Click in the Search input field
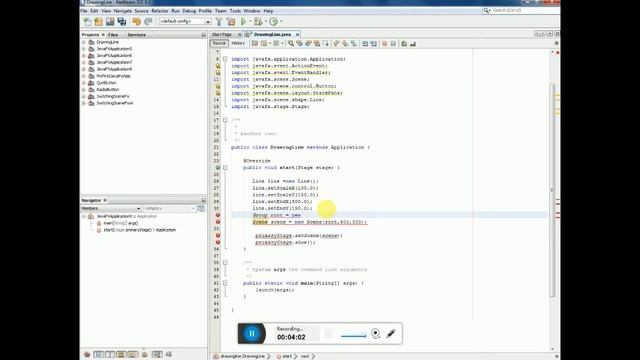The height and width of the screenshot is (360, 640). coord(524,11)
